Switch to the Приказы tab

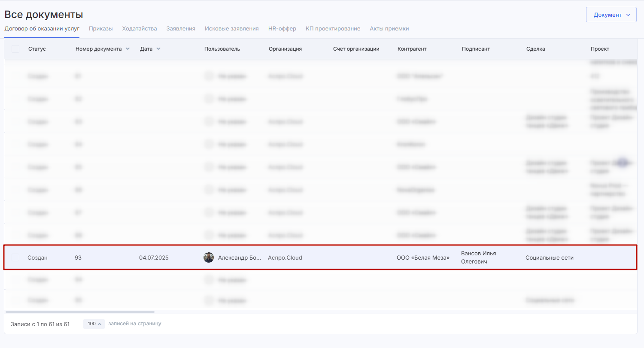pos(101,29)
